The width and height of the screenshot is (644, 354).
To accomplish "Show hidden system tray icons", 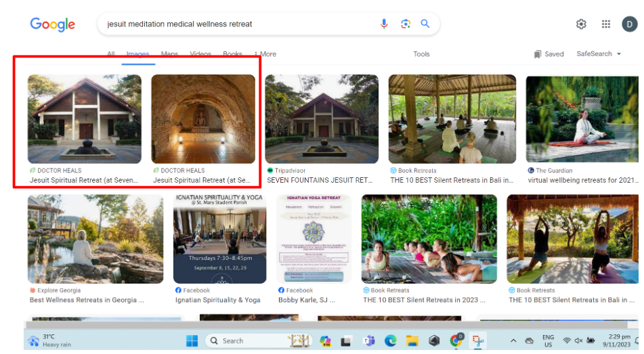I will coord(513,340).
